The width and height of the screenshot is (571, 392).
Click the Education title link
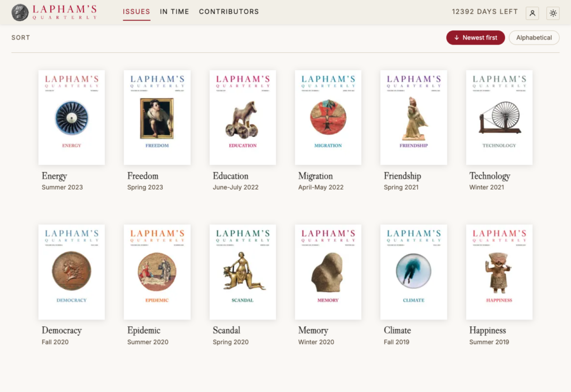pyautogui.click(x=230, y=176)
